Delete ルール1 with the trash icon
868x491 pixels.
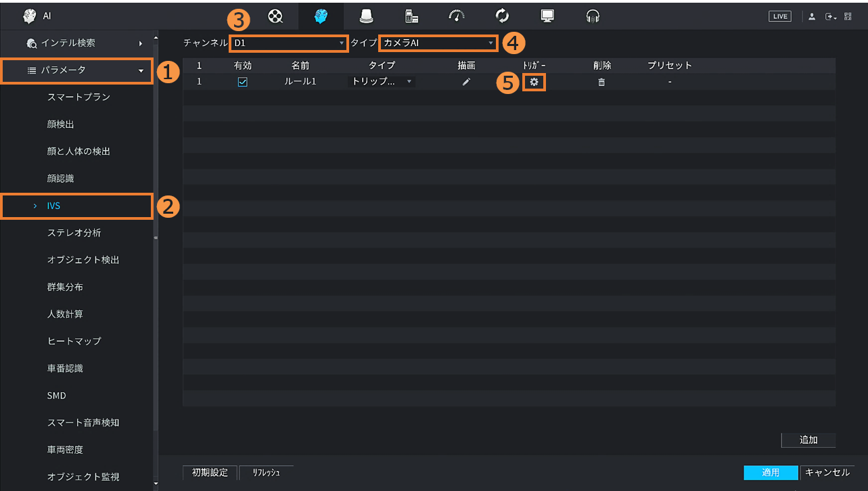point(601,82)
